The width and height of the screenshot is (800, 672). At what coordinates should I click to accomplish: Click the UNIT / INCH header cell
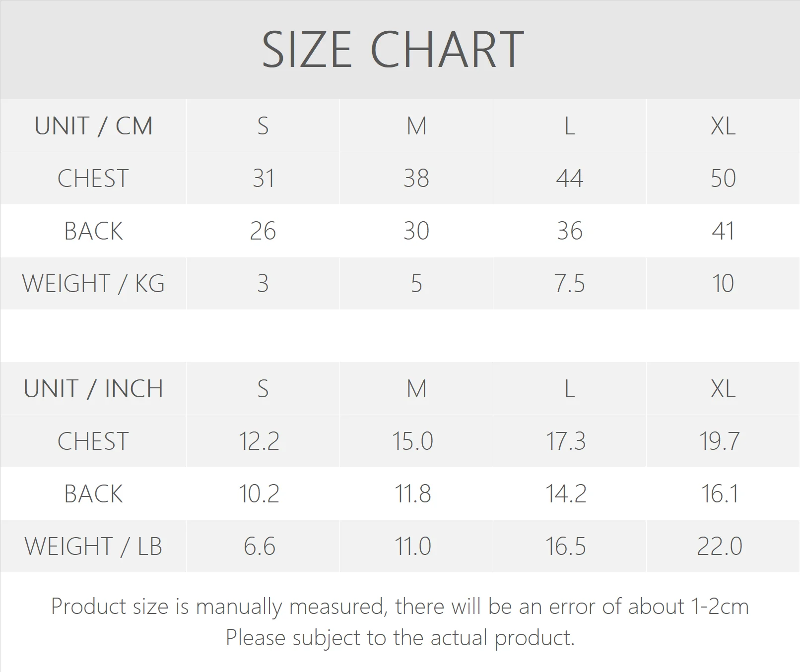(93, 389)
